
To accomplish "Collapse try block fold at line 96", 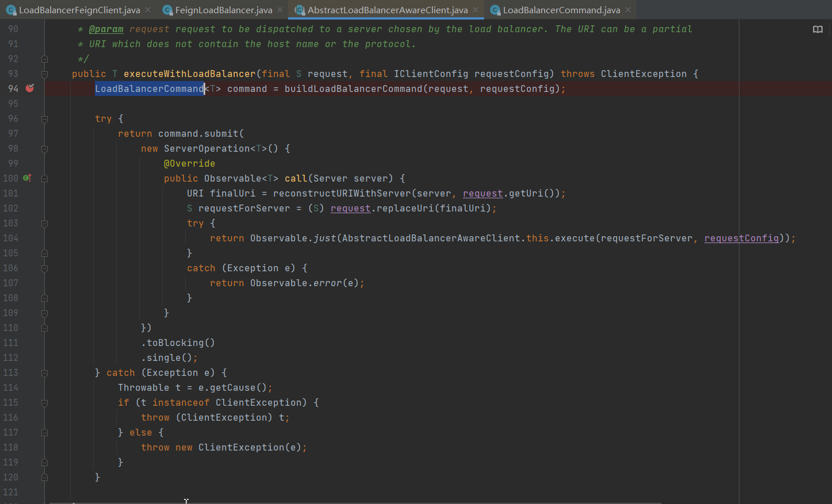I will (44, 118).
